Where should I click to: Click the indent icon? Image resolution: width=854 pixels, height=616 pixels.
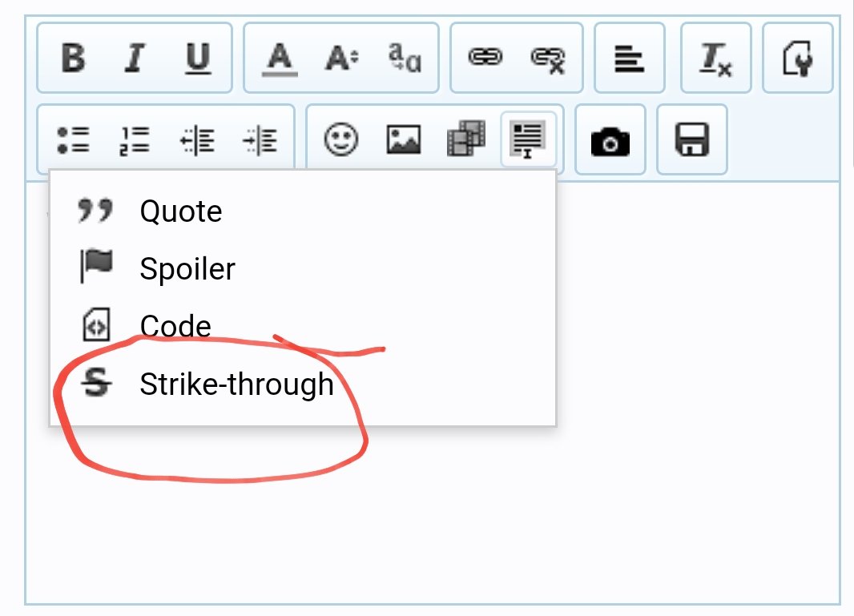point(260,140)
